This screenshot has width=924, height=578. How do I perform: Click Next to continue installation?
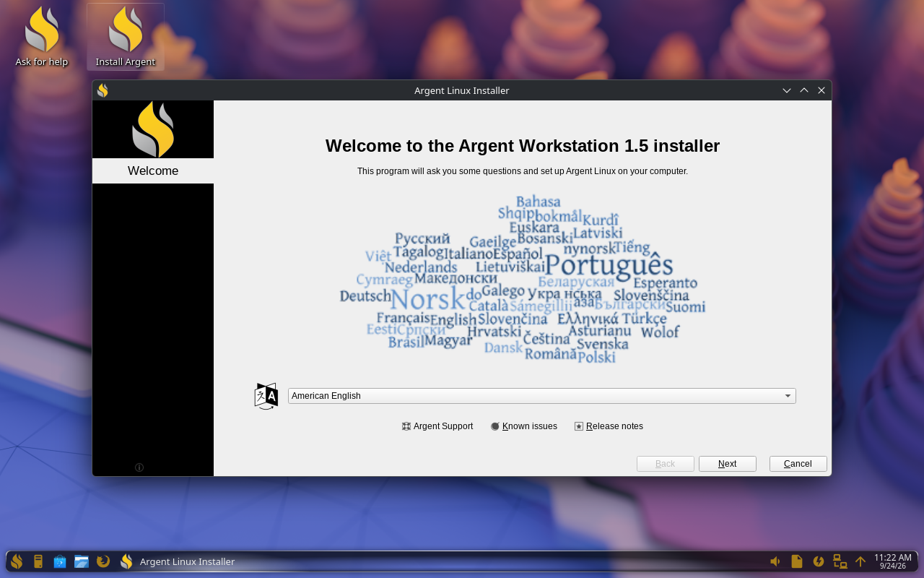(727, 464)
